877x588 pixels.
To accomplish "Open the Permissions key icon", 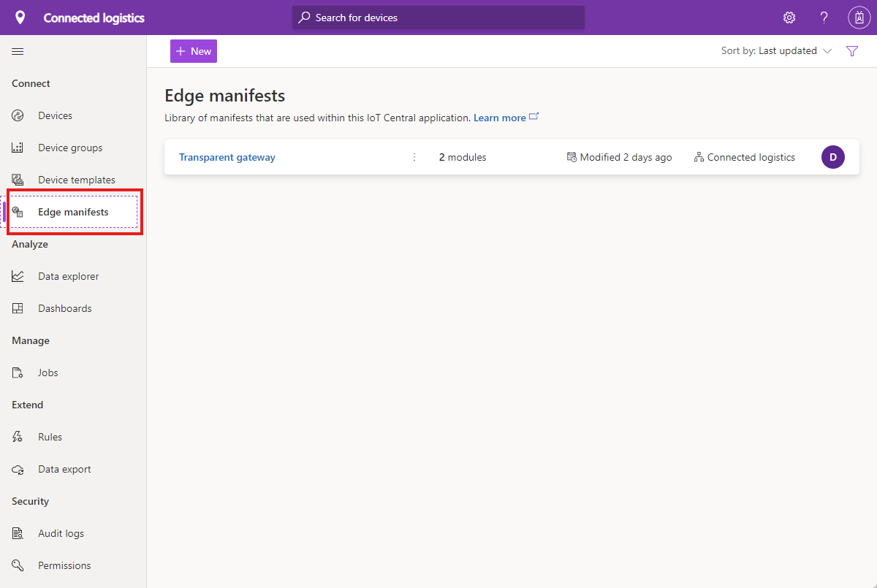I will (18, 565).
